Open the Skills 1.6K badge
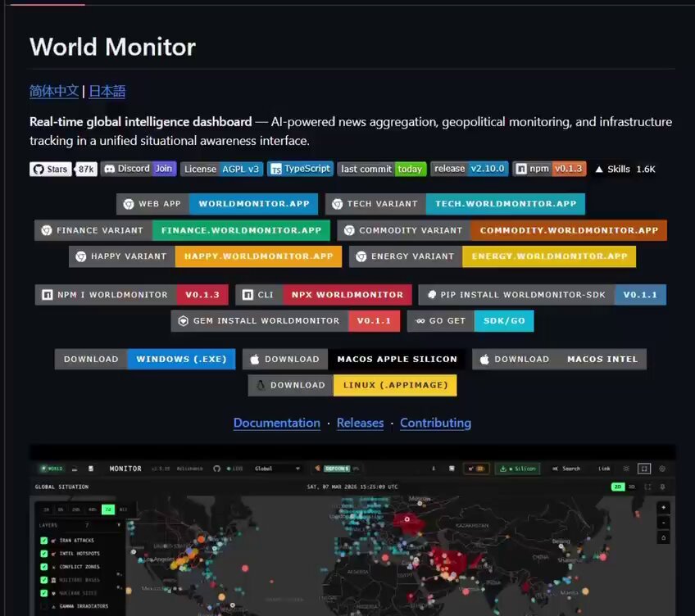 (625, 169)
